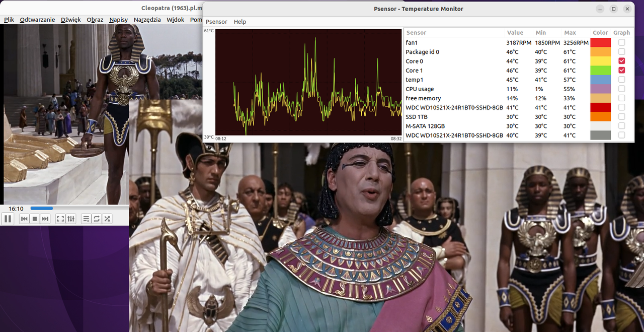Select the SSD 1TB sensor name

(417, 117)
